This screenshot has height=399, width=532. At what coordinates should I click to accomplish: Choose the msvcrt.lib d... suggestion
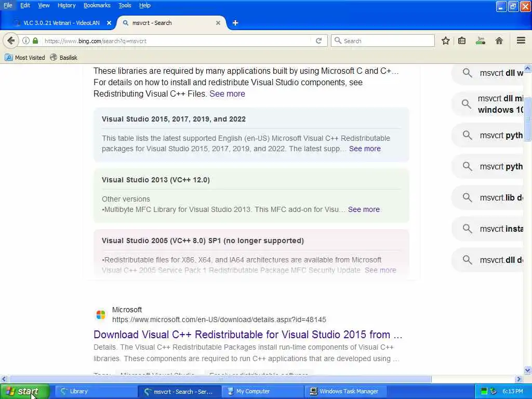487,198
